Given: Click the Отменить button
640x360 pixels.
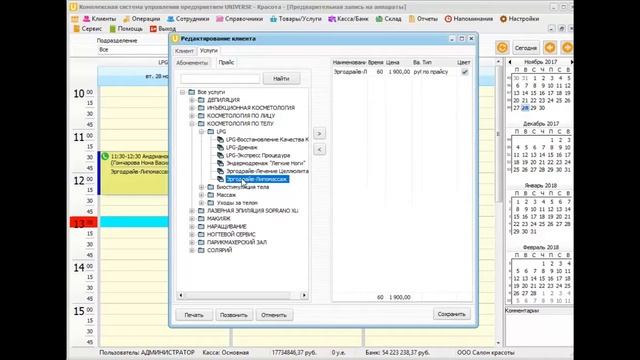Looking at the screenshot, I should pyautogui.click(x=274, y=315).
